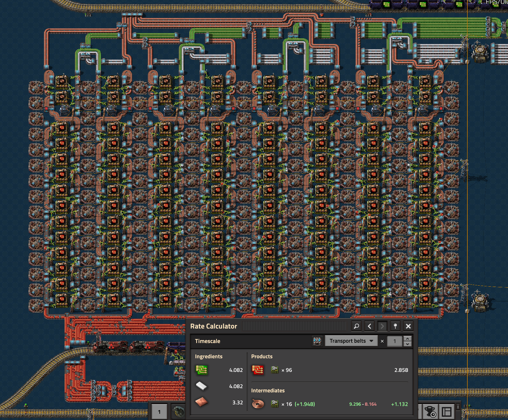Go back to the previous rate calculation
This screenshot has width=508, height=420.
point(369,326)
